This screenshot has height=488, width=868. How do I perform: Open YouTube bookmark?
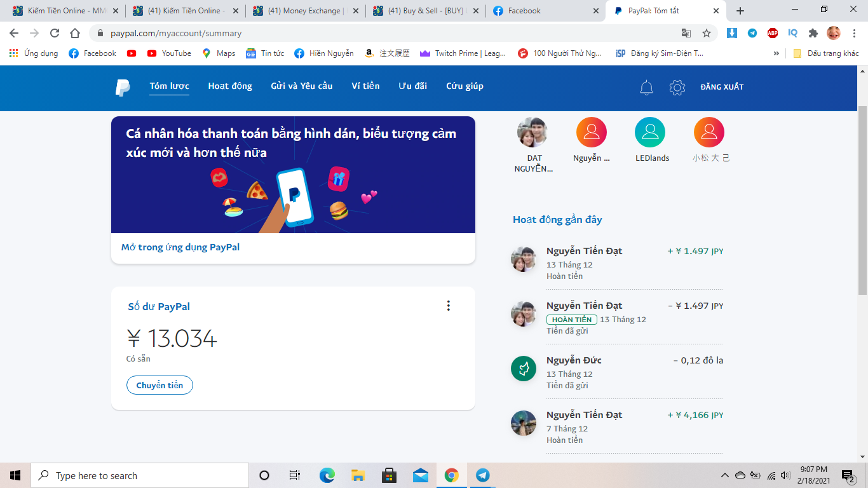coord(169,53)
